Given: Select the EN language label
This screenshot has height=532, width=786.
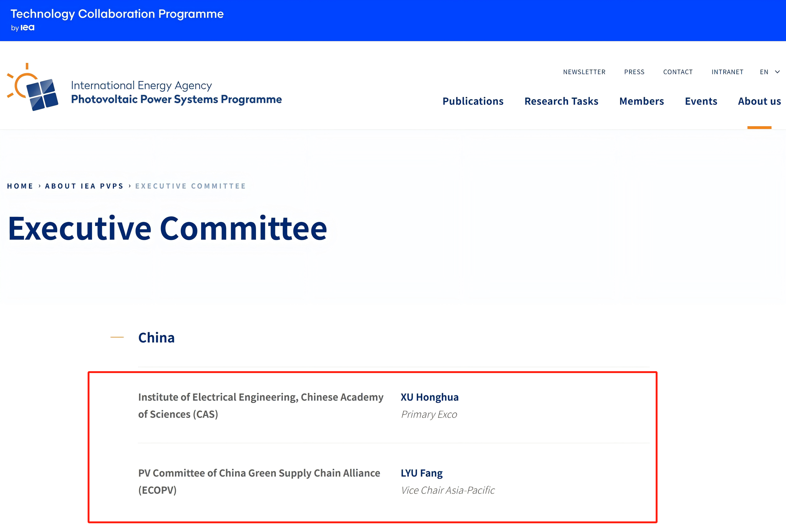Looking at the screenshot, I should (x=764, y=72).
